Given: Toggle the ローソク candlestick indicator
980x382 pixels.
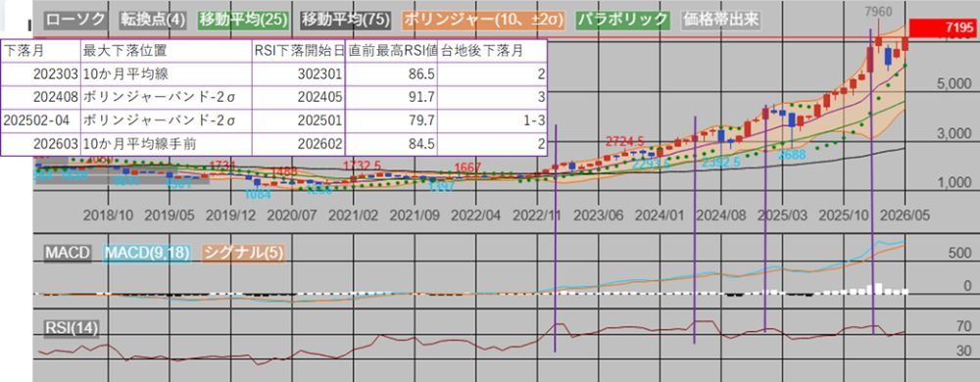Looking at the screenshot, I should pyautogui.click(x=76, y=20).
